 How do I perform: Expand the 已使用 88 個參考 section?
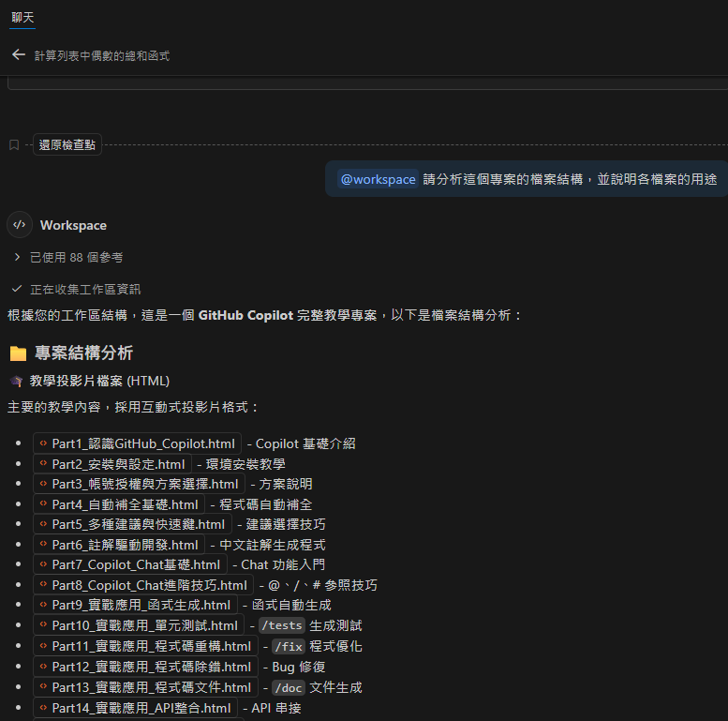click(69, 258)
